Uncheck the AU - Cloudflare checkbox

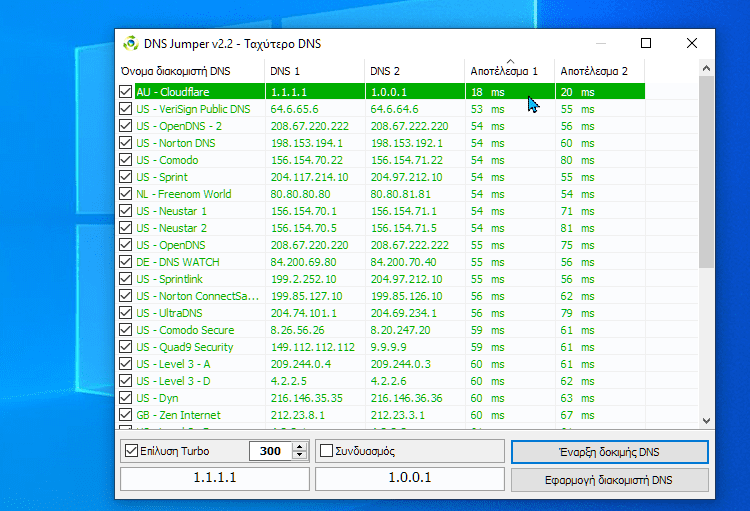pos(125,91)
